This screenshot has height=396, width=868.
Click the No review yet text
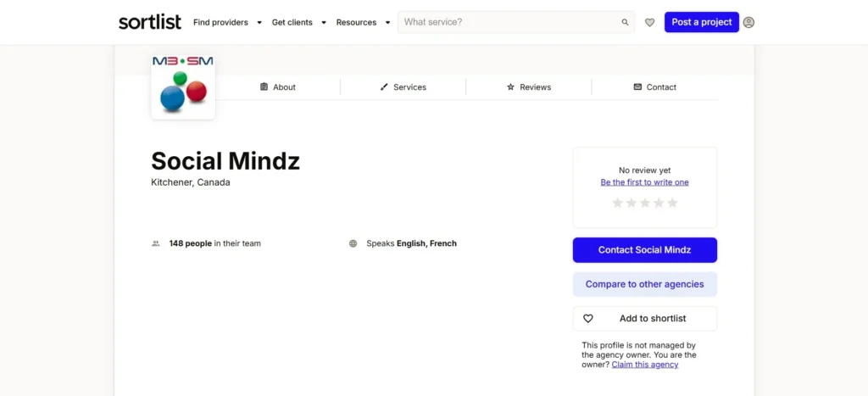pos(645,170)
